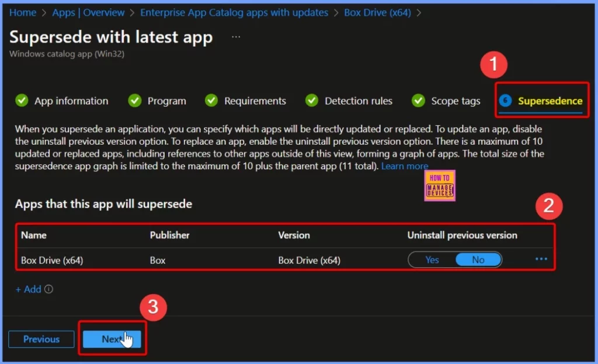The height and width of the screenshot is (364, 598).
Task: Click the info icon next to Add
Action: coord(49,289)
